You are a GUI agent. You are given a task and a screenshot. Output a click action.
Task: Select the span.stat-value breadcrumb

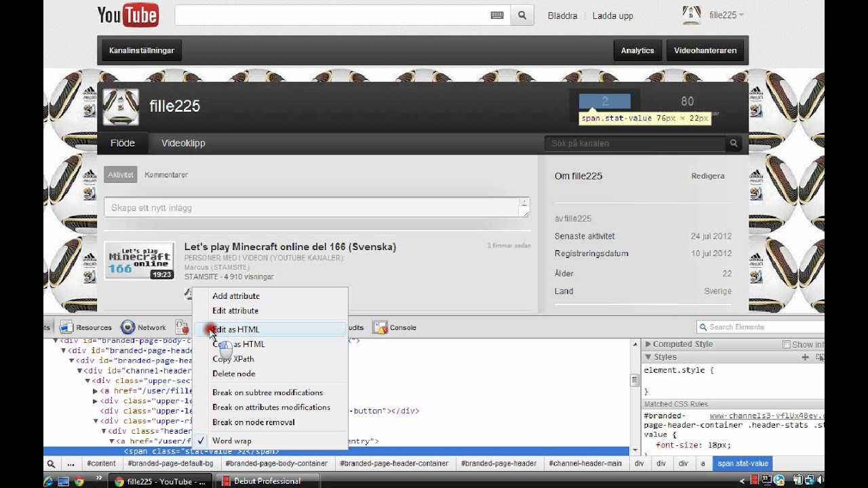(743, 464)
